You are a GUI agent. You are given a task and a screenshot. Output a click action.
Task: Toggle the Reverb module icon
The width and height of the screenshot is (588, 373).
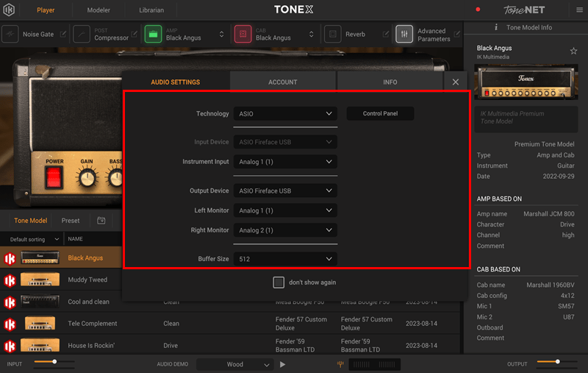[333, 34]
